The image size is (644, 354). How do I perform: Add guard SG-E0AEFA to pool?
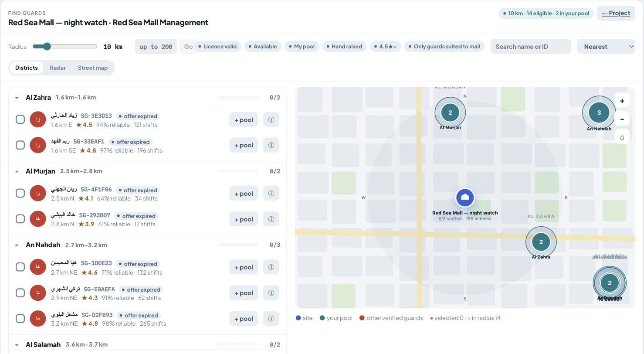click(244, 293)
